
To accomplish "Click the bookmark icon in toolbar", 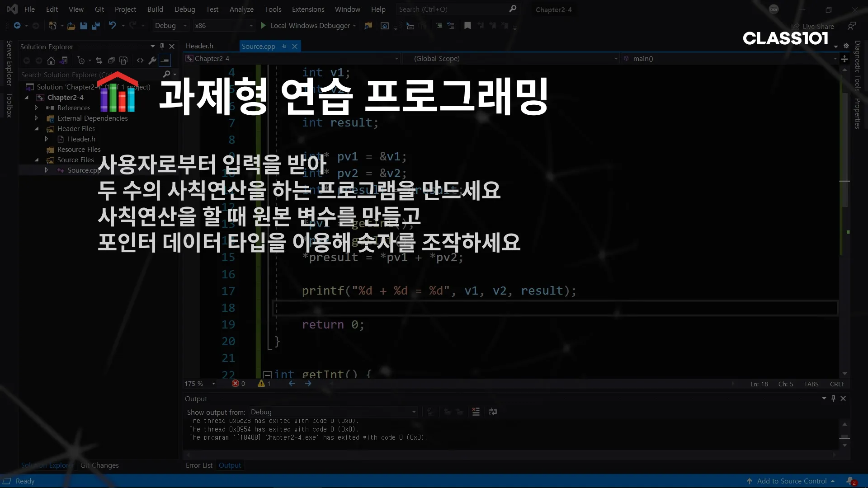I will click(x=467, y=26).
